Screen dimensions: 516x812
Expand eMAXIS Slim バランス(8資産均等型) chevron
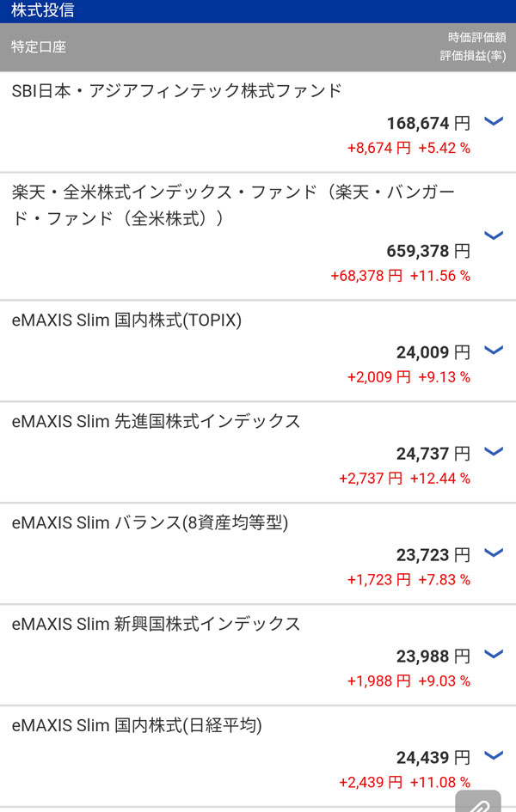[x=494, y=553]
